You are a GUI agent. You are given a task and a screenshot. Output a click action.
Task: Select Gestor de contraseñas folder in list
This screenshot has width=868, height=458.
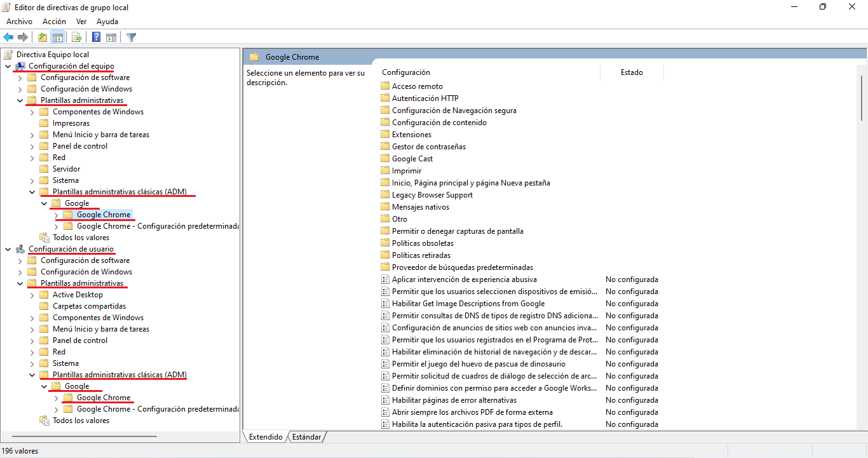tap(429, 146)
